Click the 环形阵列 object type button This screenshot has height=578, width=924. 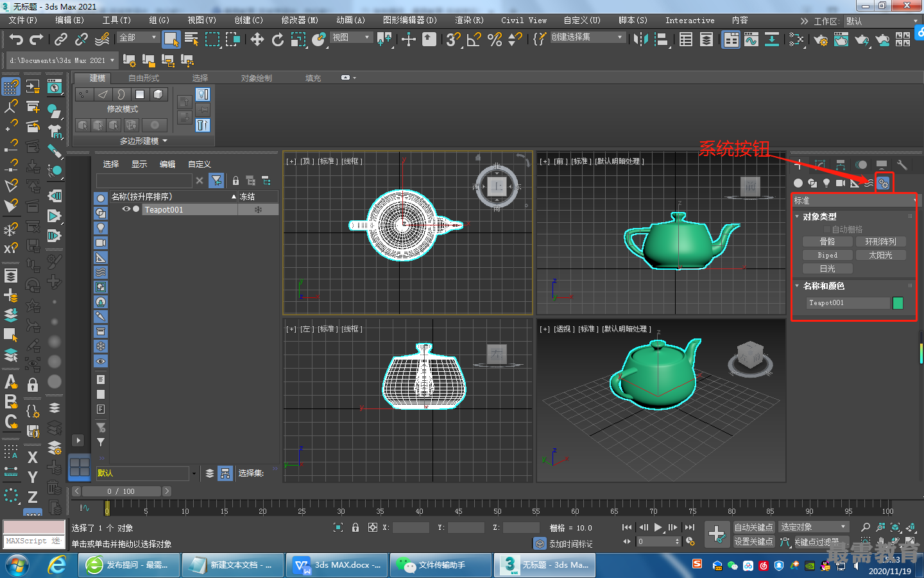pyautogui.click(x=881, y=242)
